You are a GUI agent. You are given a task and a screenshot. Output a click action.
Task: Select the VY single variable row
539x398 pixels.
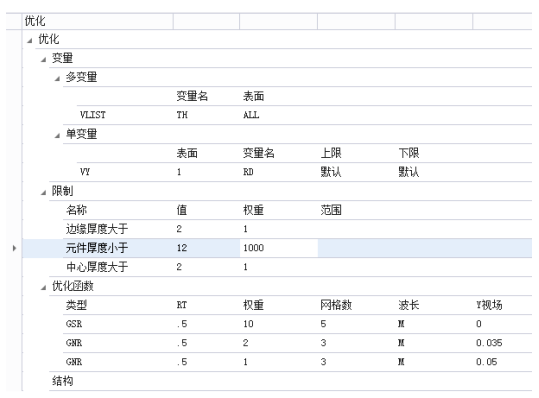(304, 172)
